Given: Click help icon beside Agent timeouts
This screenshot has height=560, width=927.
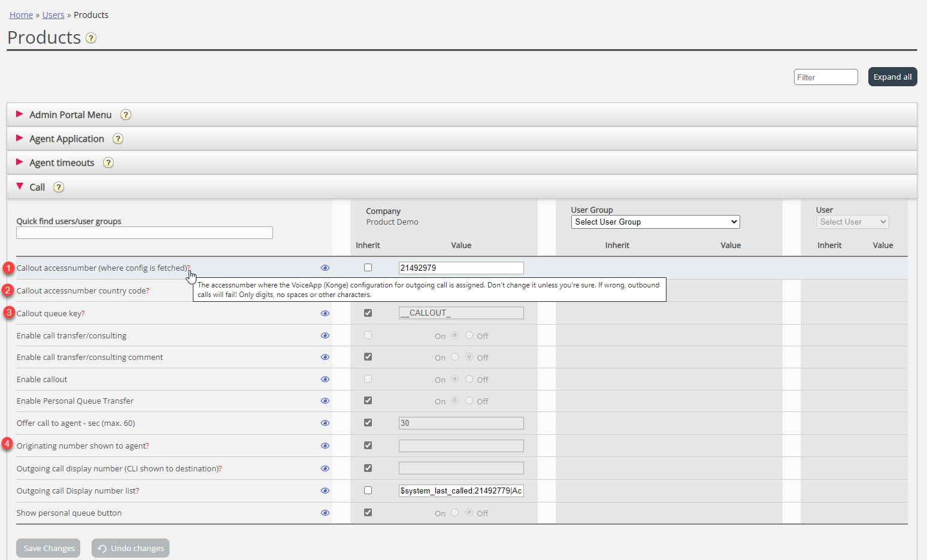Looking at the screenshot, I should (108, 162).
